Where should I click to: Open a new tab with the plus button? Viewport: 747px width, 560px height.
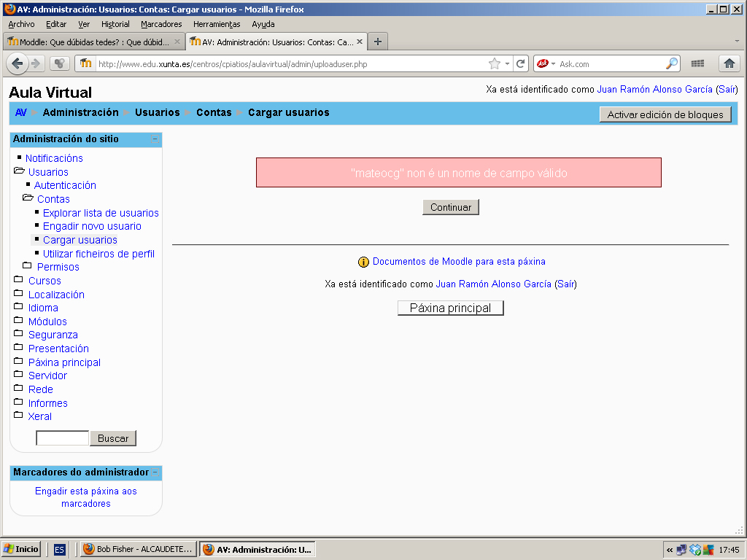point(378,42)
